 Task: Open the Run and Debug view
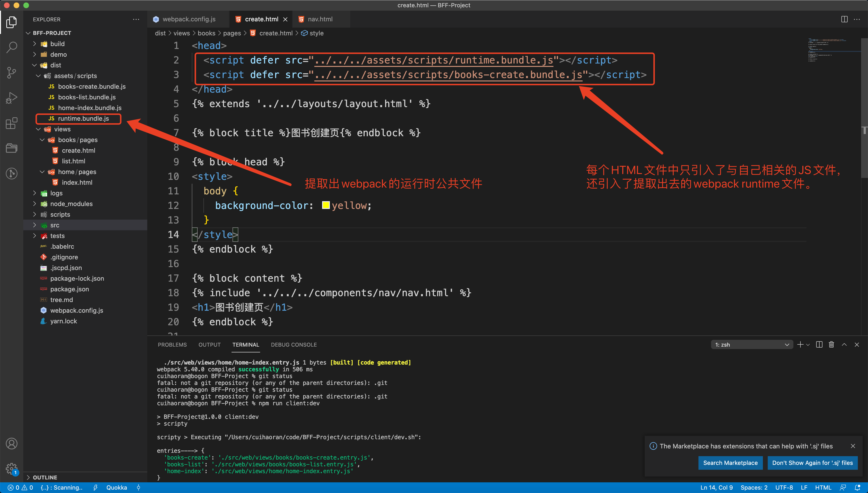click(x=11, y=98)
